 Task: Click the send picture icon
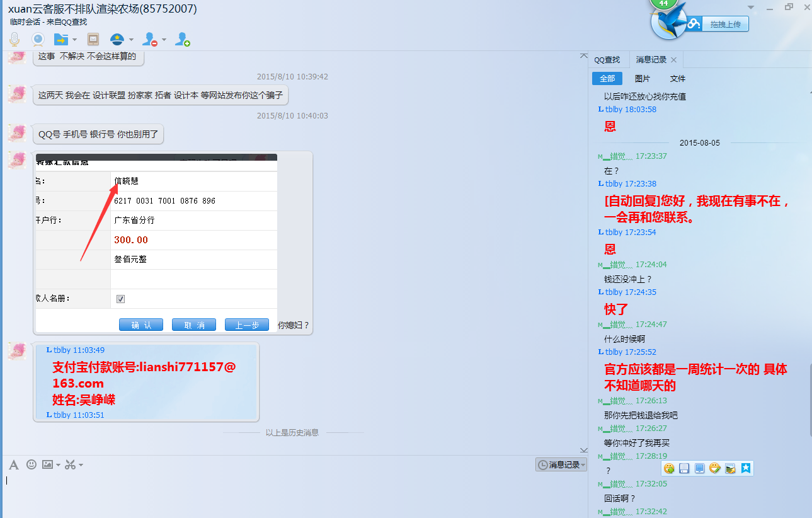click(47, 465)
